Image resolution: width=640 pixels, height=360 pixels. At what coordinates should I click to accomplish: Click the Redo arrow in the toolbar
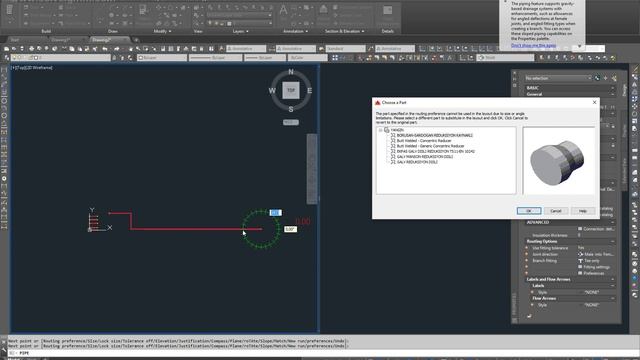[117, 49]
